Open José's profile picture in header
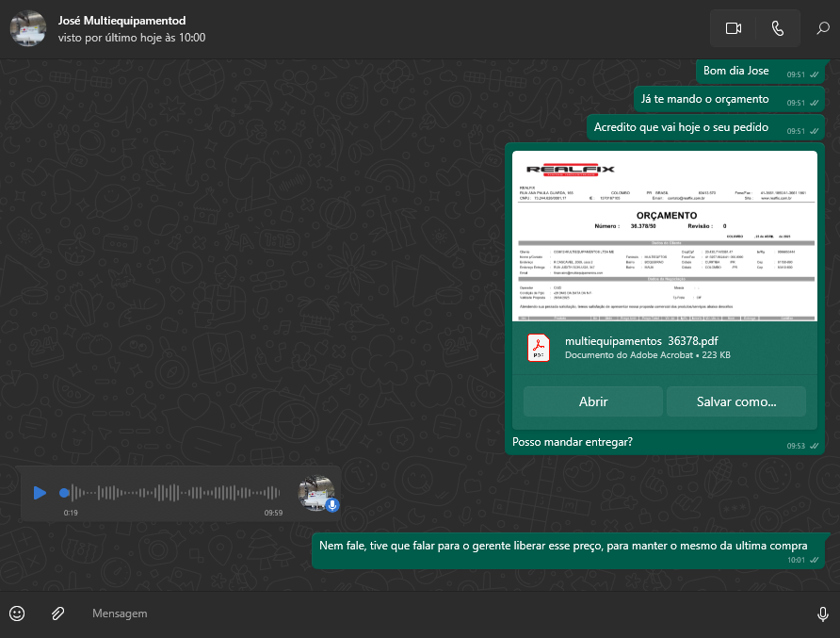The height and width of the screenshot is (638, 840). click(28, 29)
